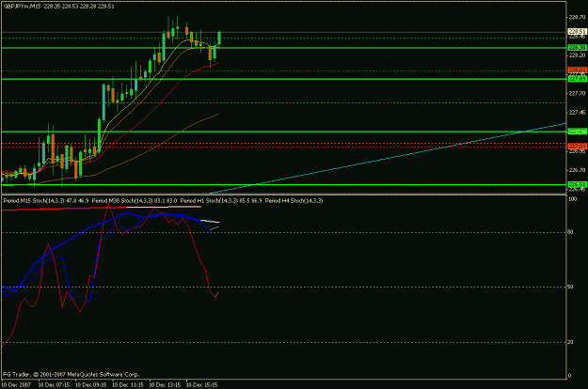This screenshot has height=389, width=588.
Task: Click the FG Trader MetaQuotes copyright text
Action: click(x=71, y=374)
